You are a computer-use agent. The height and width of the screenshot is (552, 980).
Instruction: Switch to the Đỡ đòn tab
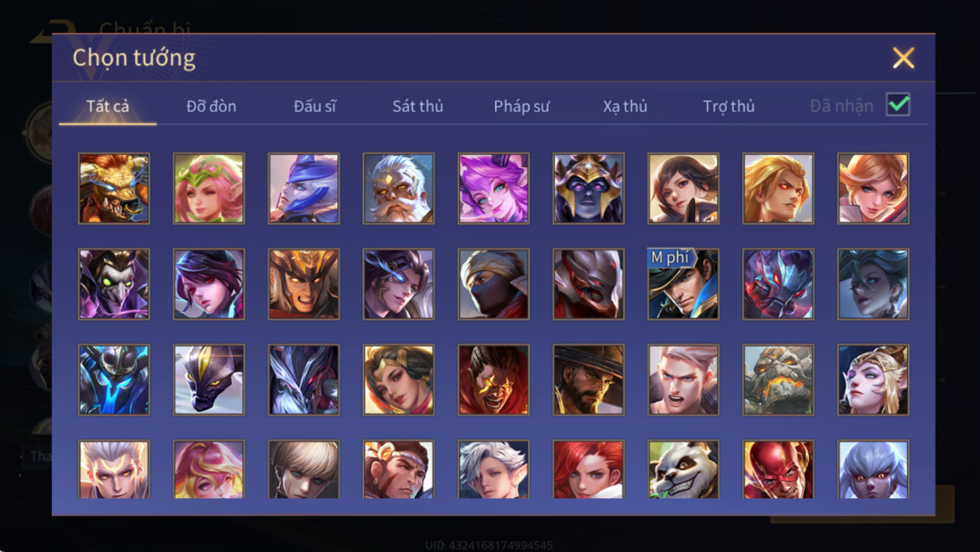tap(211, 106)
